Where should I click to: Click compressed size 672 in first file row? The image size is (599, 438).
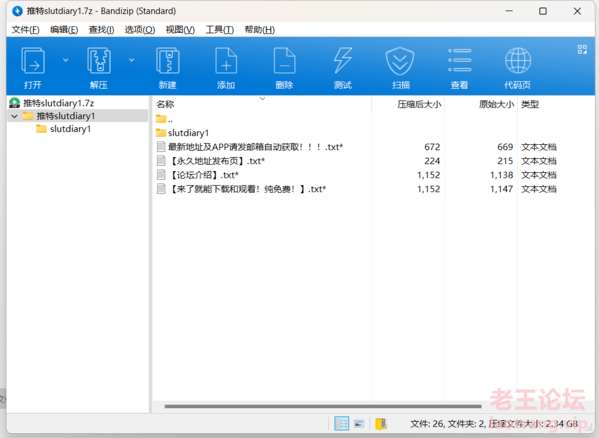(x=432, y=147)
